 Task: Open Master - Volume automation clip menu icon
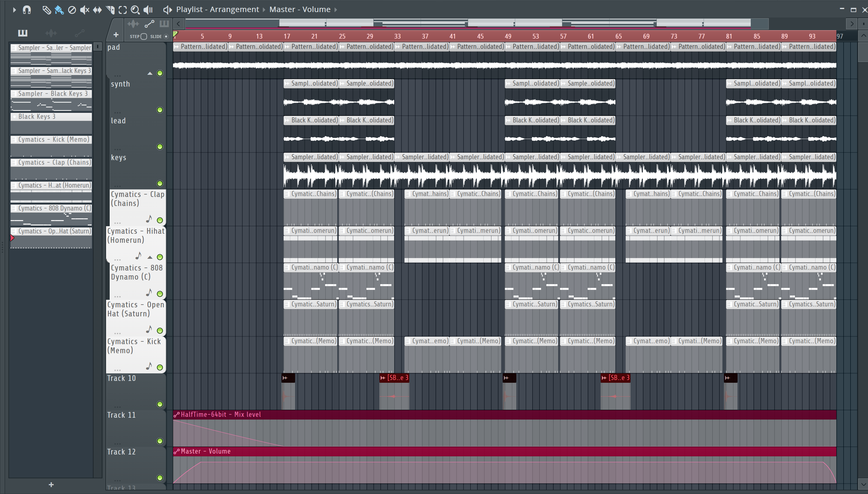click(x=176, y=451)
